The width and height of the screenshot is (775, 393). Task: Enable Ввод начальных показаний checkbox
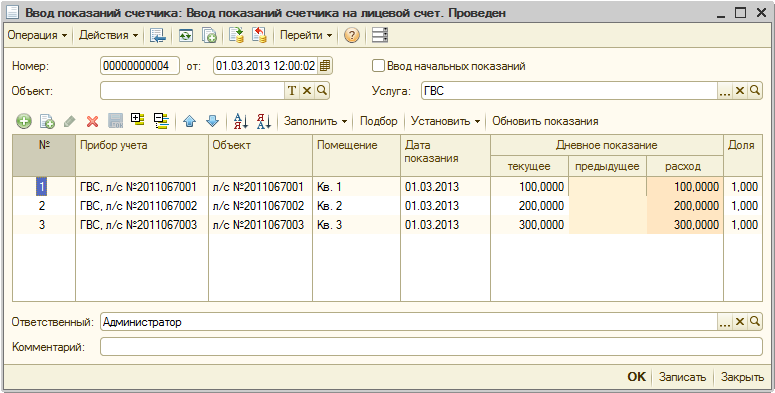pos(378,66)
